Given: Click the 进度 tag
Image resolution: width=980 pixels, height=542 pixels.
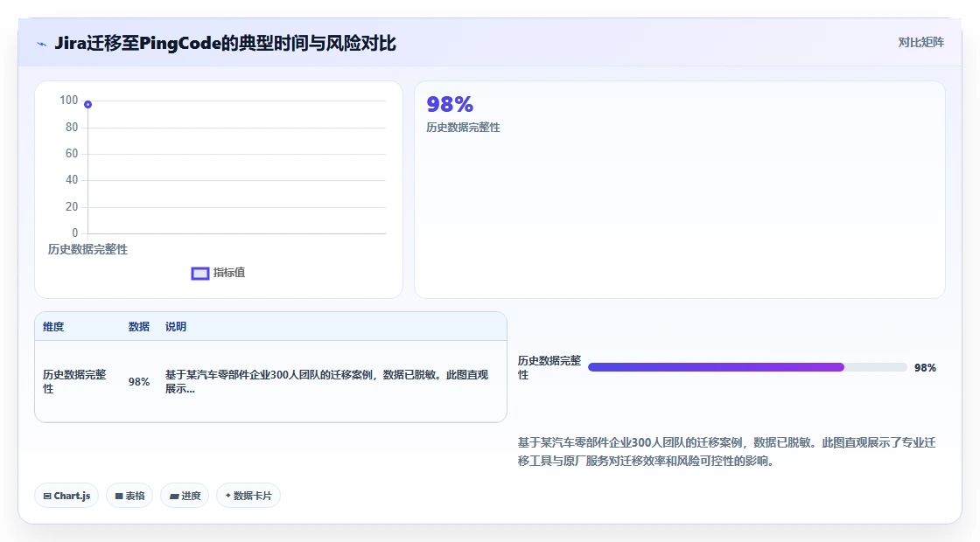Looking at the screenshot, I should tap(185, 496).
